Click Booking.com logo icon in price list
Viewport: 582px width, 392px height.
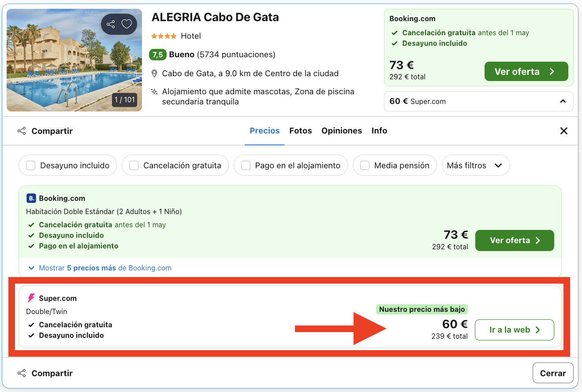coord(31,198)
